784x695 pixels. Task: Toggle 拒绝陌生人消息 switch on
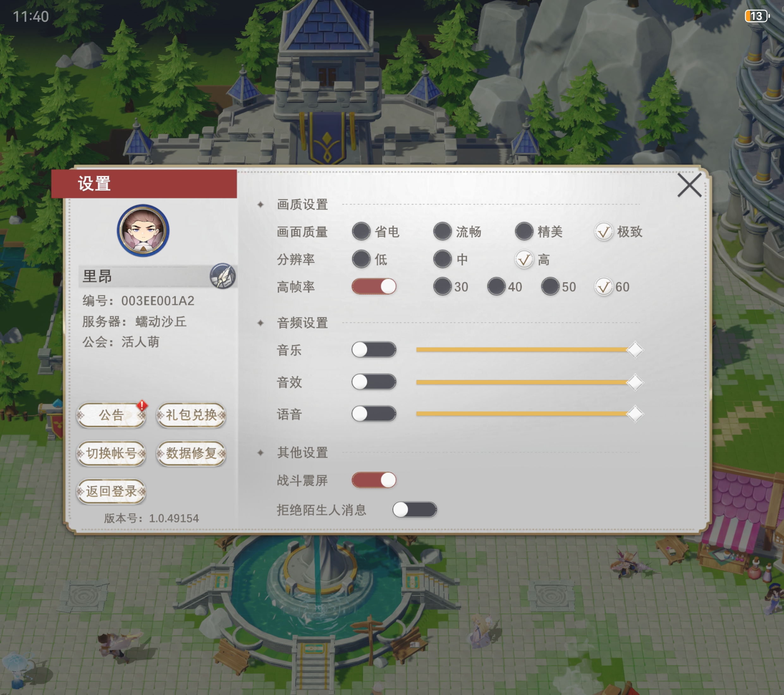click(x=415, y=510)
